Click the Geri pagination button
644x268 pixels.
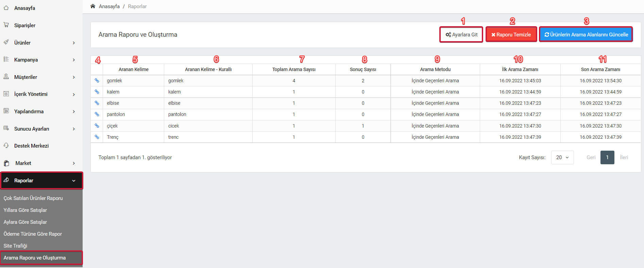click(591, 157)
